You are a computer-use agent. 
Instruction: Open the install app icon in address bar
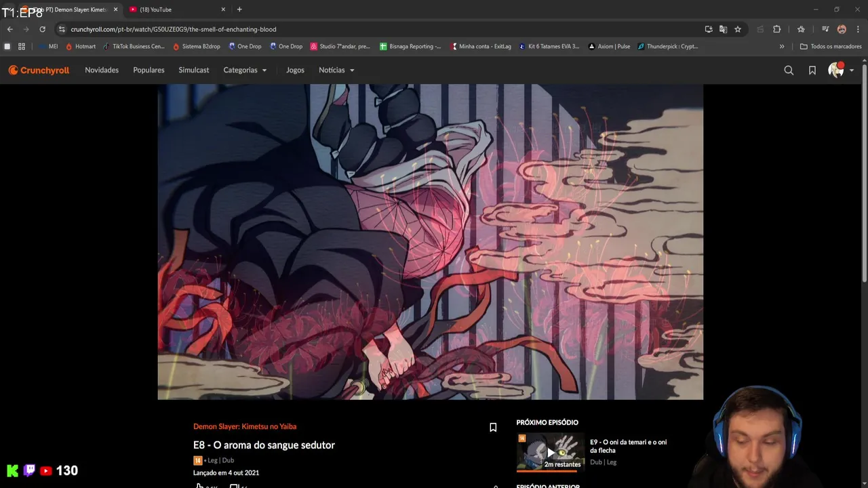click(x=709, y=29)
